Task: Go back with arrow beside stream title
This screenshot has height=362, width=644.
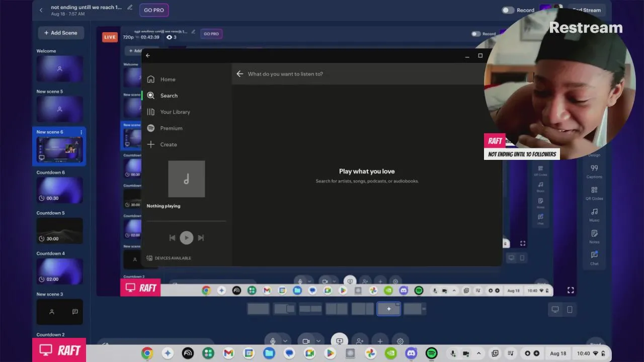Action: click(x=41, y=10)
